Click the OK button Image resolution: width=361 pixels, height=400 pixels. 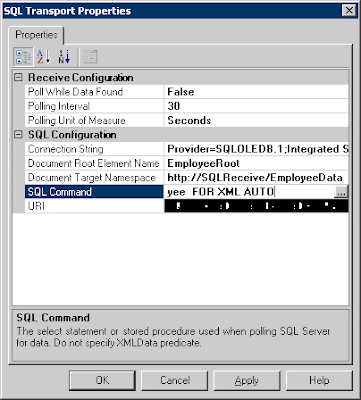click(102, 380)
